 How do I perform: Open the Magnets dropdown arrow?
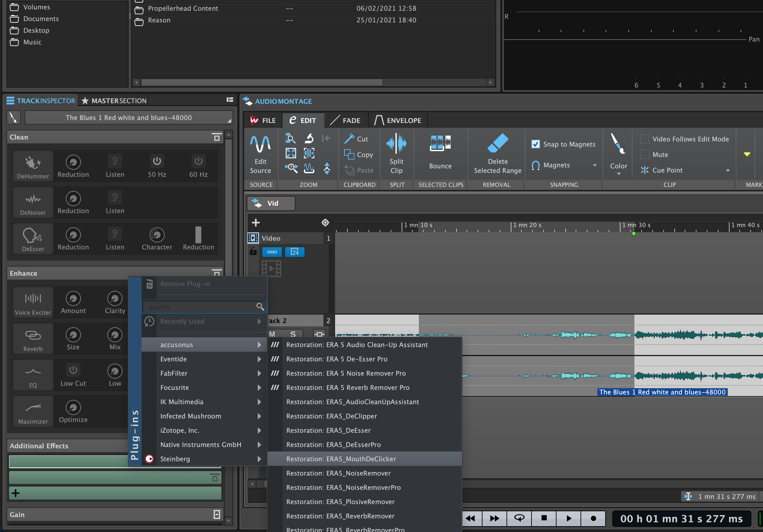[594, 165]
